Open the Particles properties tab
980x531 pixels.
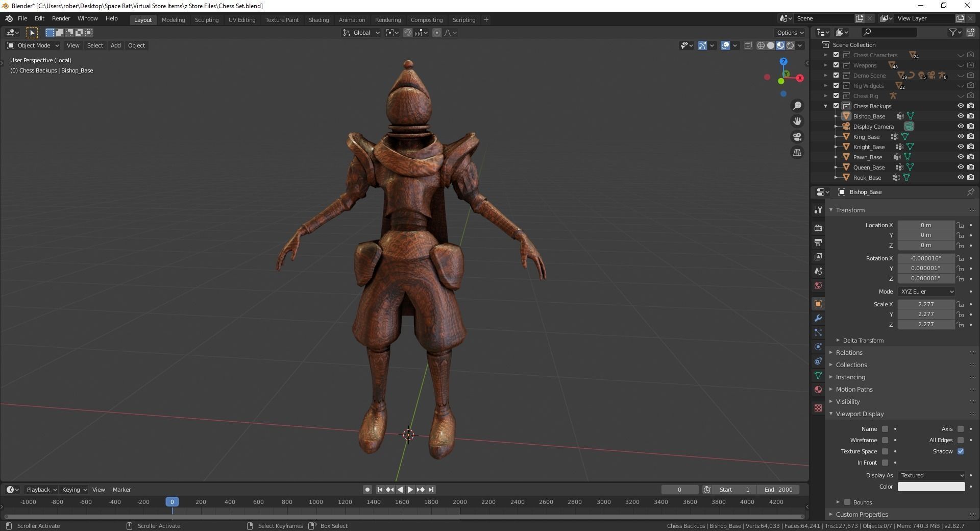pos(818,332)
